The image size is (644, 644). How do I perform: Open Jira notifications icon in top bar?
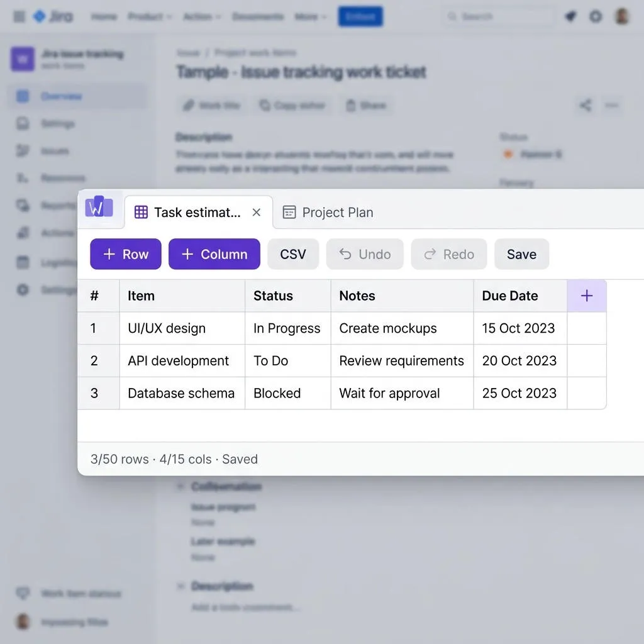click(x=570, y=16)
